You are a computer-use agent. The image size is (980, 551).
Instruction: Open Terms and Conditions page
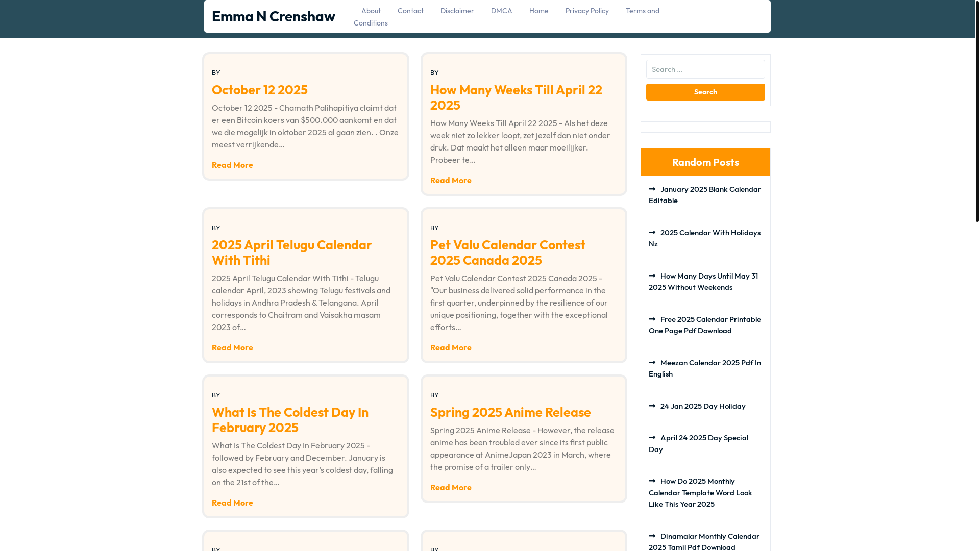(643, 11)
